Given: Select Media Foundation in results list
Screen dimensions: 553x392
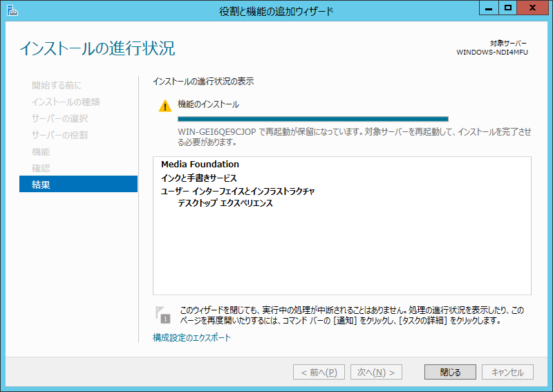Looking at the screenshot, I should (x=200, y=165).
